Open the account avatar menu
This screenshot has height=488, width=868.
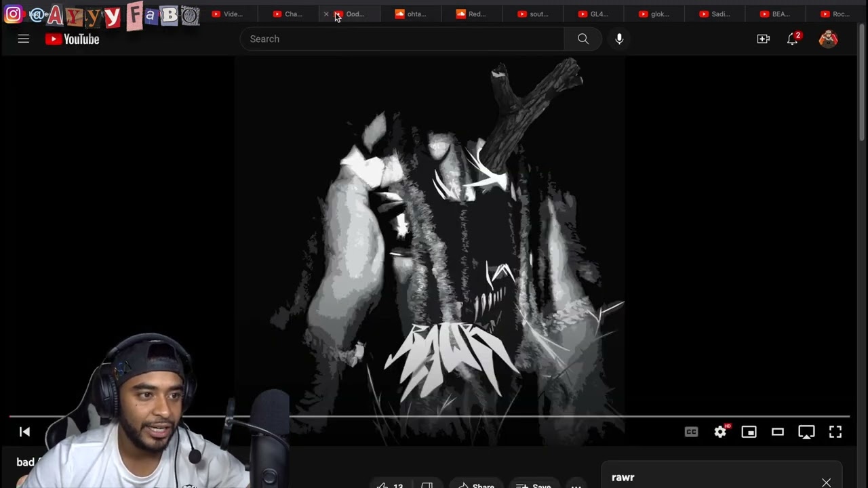point(828,39)
